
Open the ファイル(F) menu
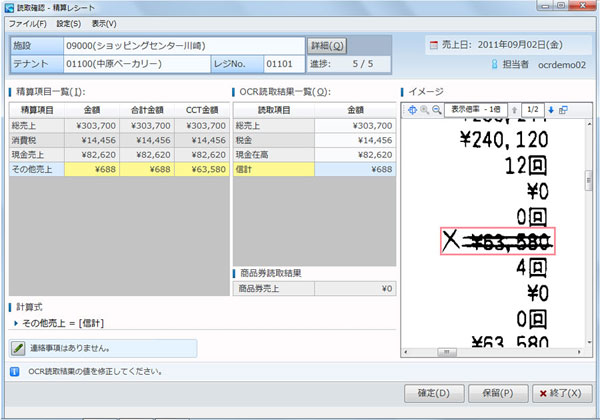click(x=27, y=22)
